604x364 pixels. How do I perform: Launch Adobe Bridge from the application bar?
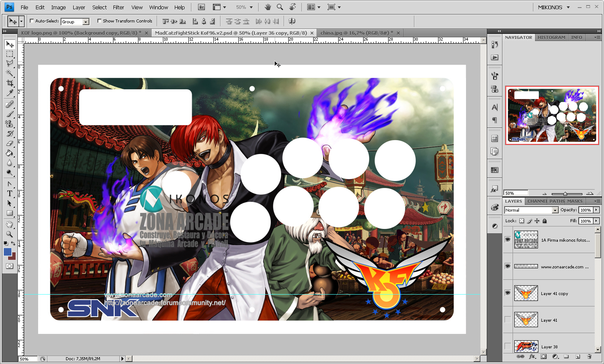(x=201, y=7)
